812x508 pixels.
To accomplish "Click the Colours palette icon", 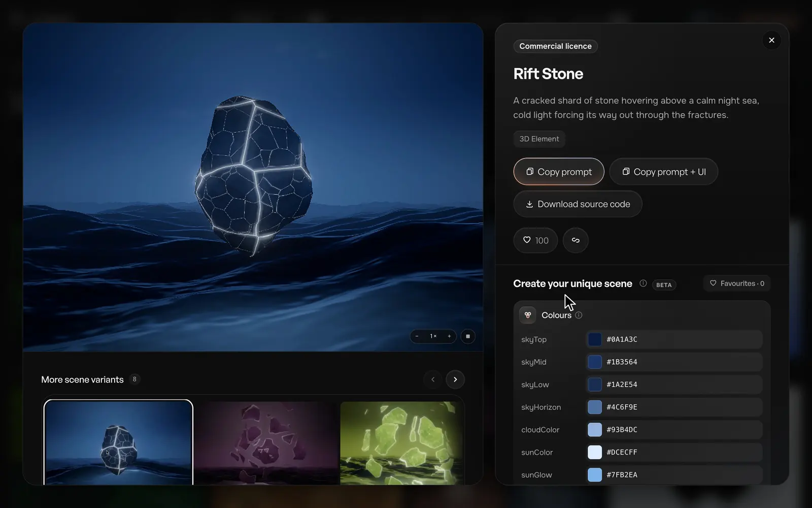I will click(528, 315).
